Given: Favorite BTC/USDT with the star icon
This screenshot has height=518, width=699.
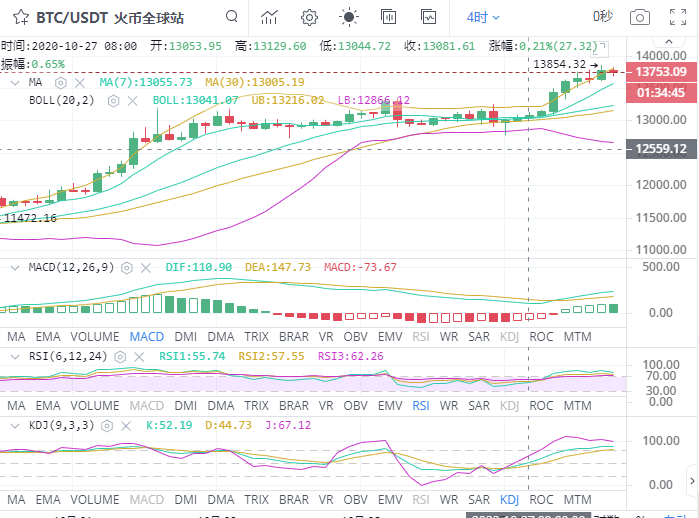Looking at the screenshot, I should 21,17.
